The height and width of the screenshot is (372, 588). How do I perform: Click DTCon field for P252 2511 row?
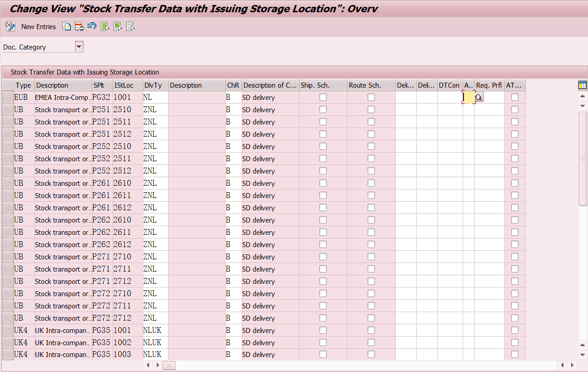450,159
